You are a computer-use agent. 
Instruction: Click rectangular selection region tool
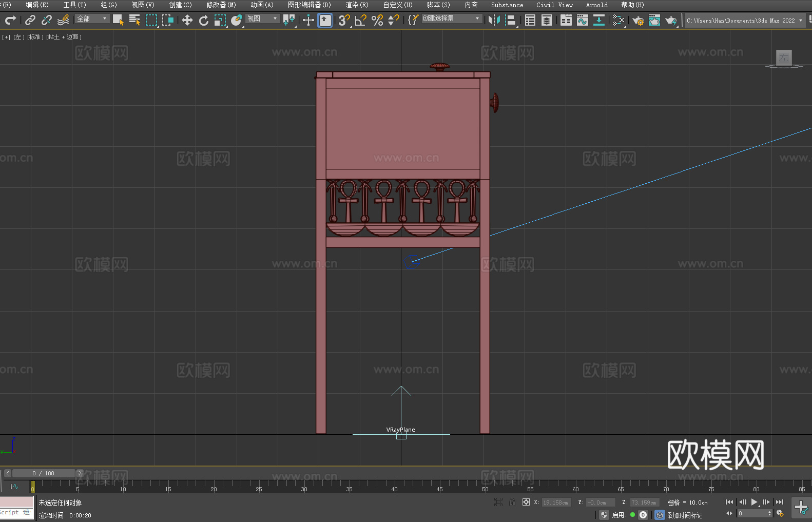[151, 20]
